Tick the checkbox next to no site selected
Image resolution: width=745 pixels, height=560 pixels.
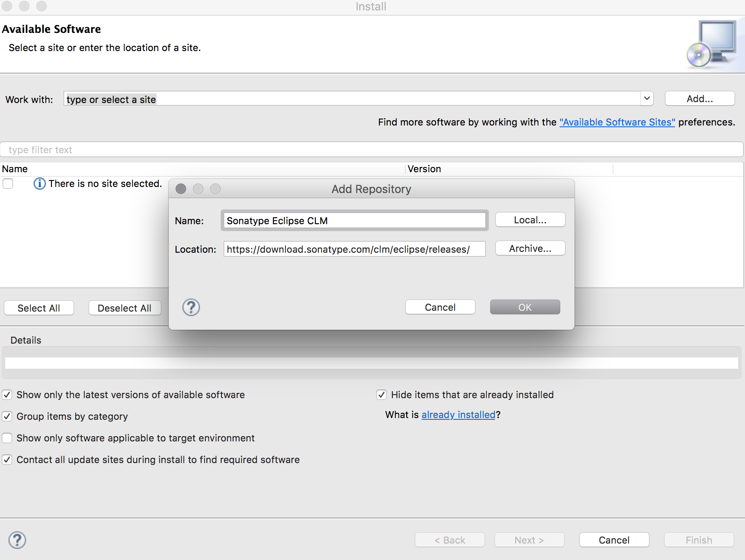8,183
